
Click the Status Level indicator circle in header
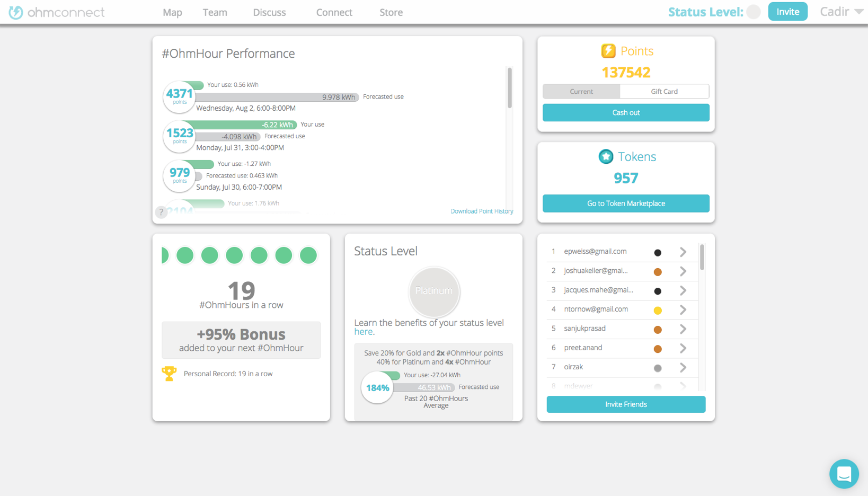coord(753,12)
